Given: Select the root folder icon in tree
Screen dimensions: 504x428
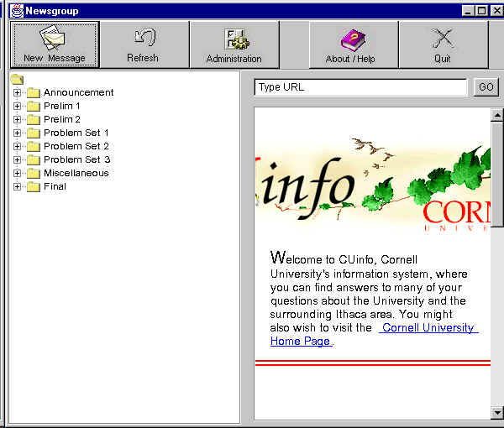Looking at the screenshot, I should [x=17, y=79].
